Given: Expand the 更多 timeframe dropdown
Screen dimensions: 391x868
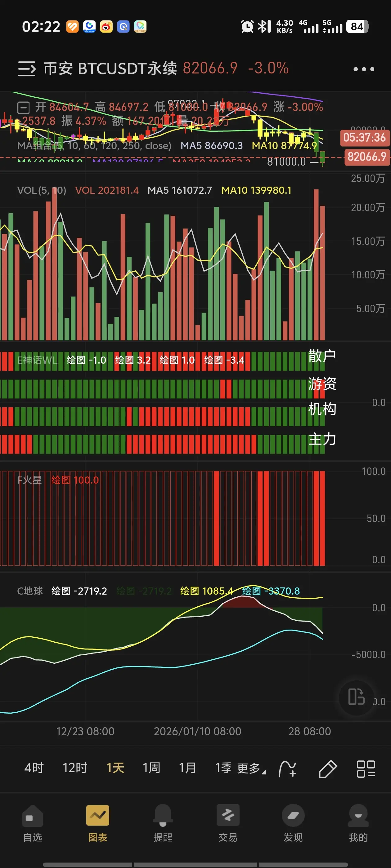Looking at the screenshot, I should click(251, 768).
